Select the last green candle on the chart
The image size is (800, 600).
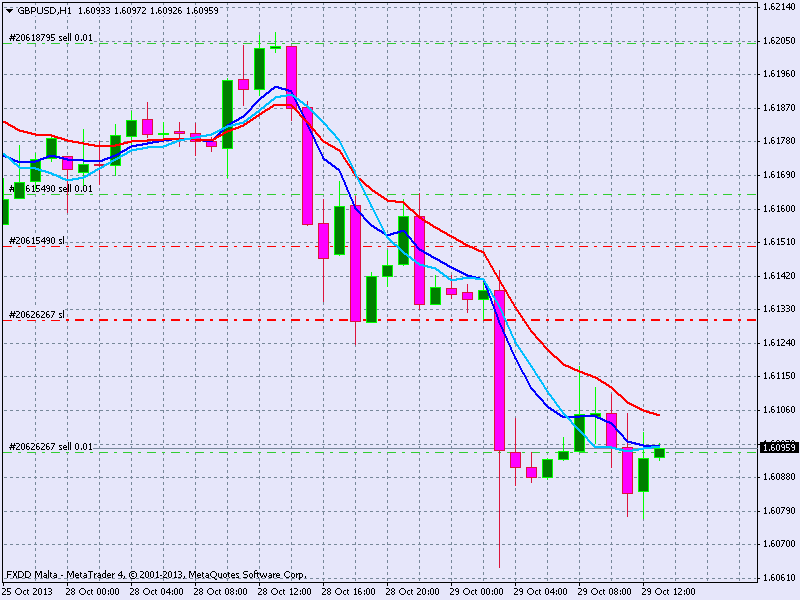pyautogui.click(x=659, y=453)
